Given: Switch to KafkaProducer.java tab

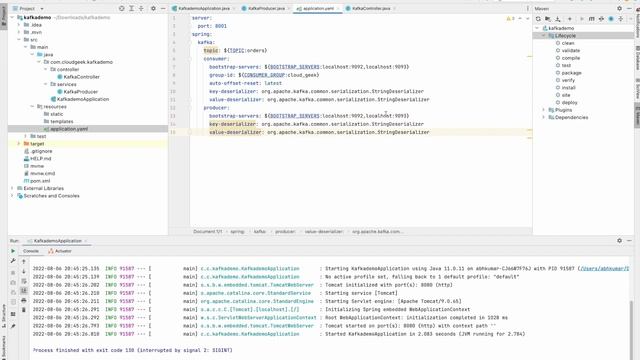Looking at the screenshot, I should click(x=265, y=8).
